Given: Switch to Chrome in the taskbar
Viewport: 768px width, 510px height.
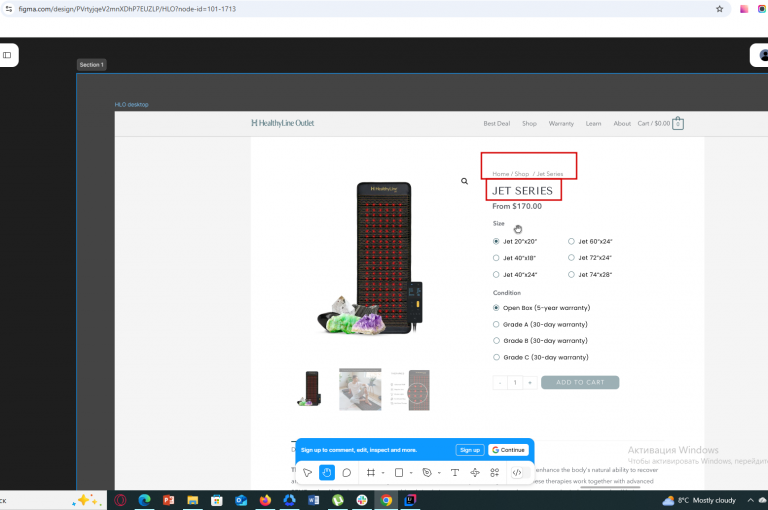Looking at the screenshot, I should point(386,500).
